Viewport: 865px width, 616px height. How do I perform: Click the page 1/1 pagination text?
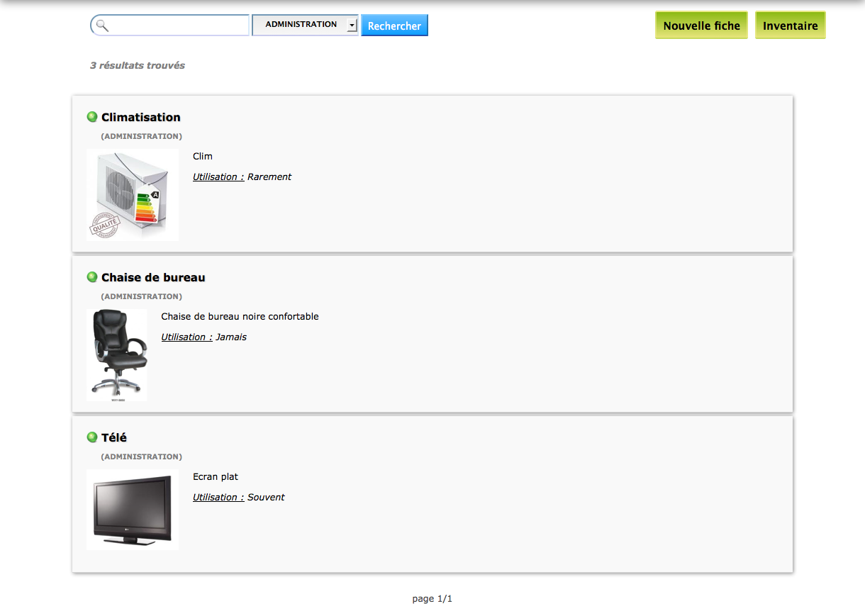tap(432, 599)
